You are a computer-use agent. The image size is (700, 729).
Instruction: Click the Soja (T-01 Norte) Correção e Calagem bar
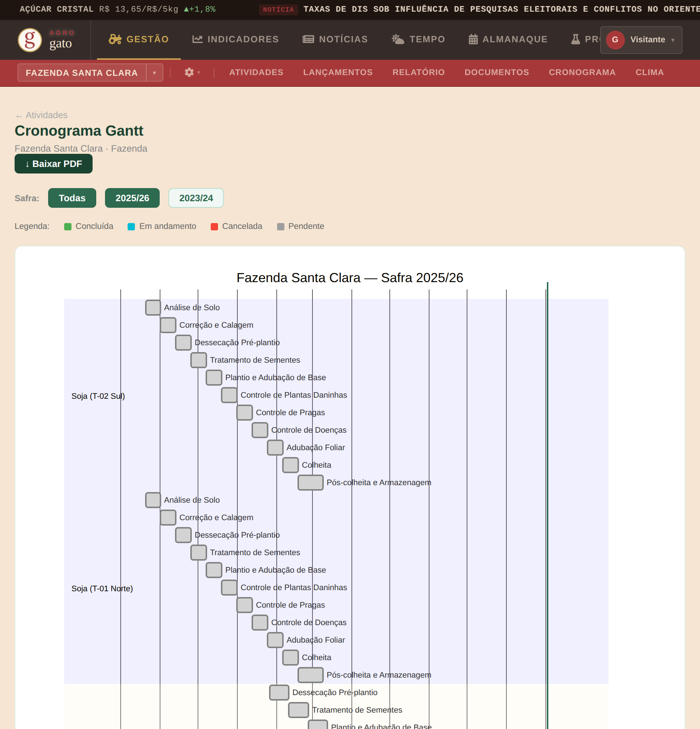point(168,517)
